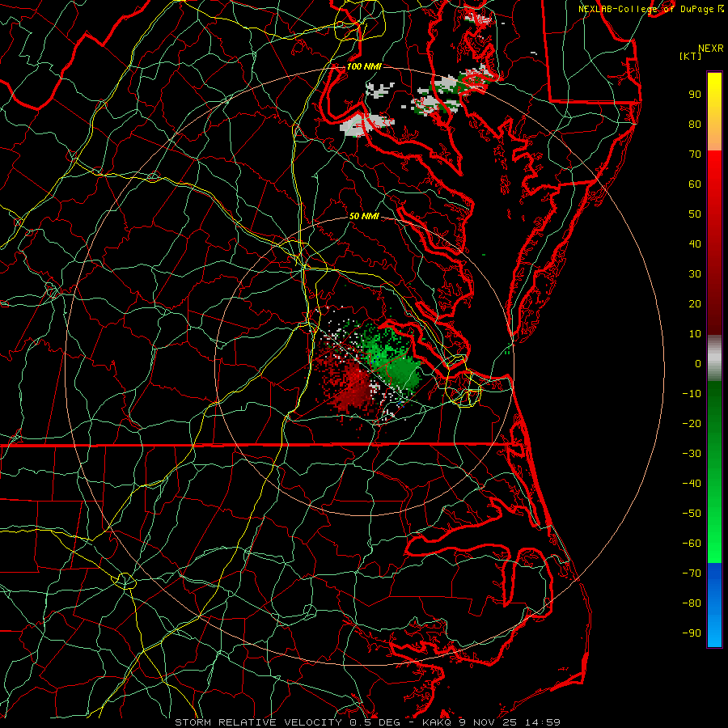Viewport: 728px width, 728px height.
Task: Select the -30 value on the velocity scale
Action: (x=692, y=454)
